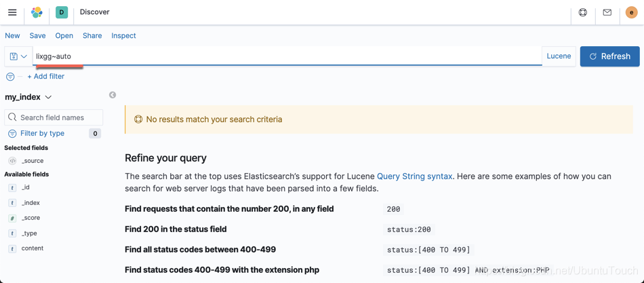The height and width of the screenshot is (283, 644).
Task: Open the newsfeed mail icon
Action: 607,12
